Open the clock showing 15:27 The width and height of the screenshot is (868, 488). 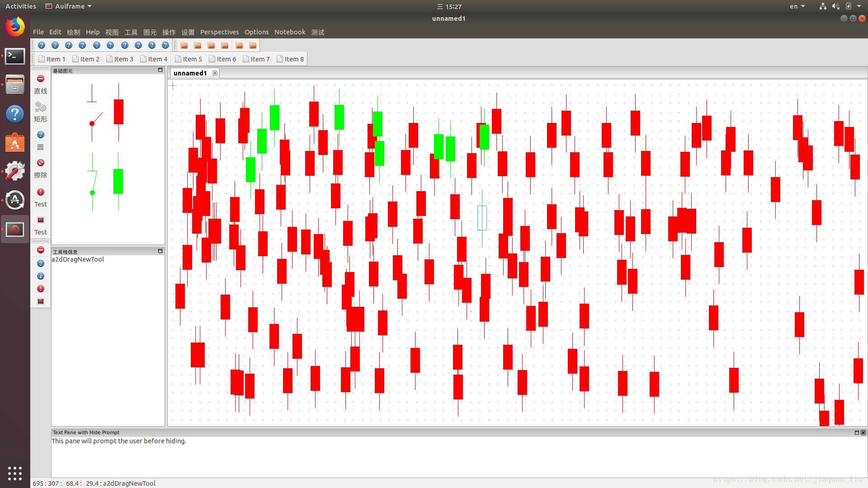click(449, 6)
